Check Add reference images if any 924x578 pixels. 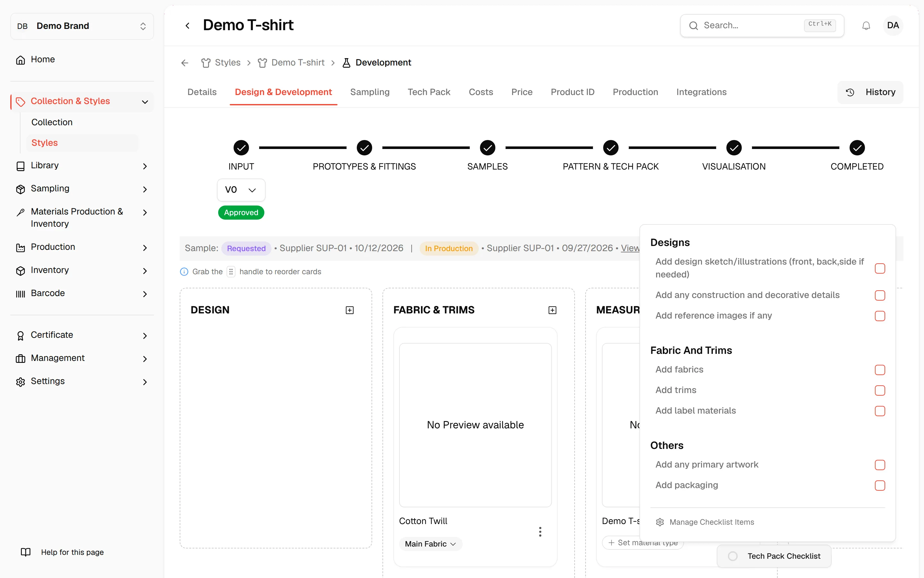click(x=880, y=316)
